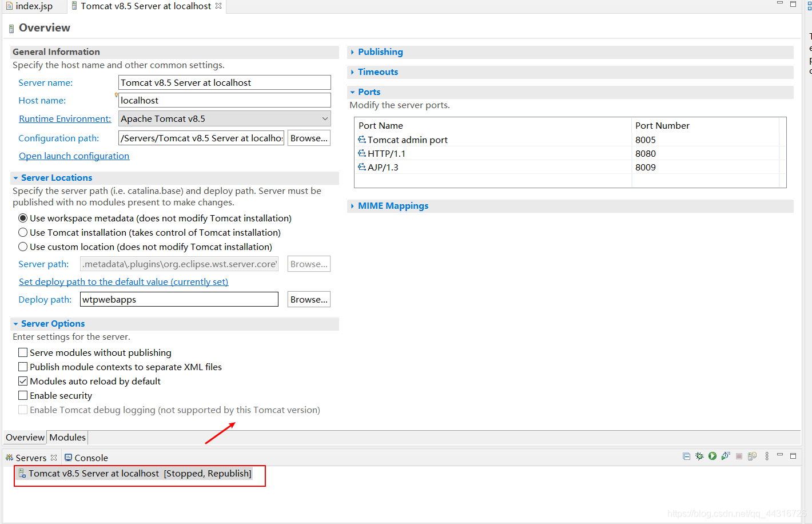
Task: Collapse the Server Locations section
Action: coord(15,178)
